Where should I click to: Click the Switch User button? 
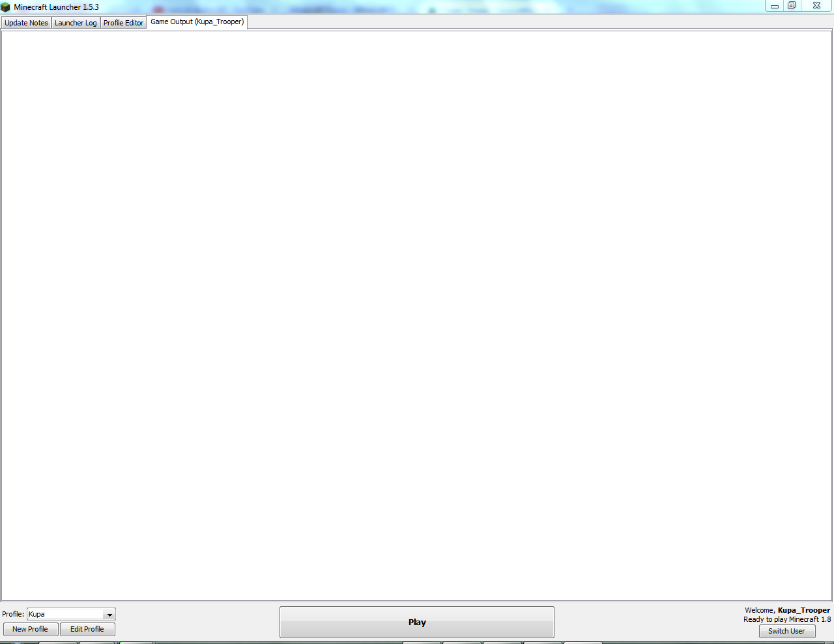click(787, 631)
